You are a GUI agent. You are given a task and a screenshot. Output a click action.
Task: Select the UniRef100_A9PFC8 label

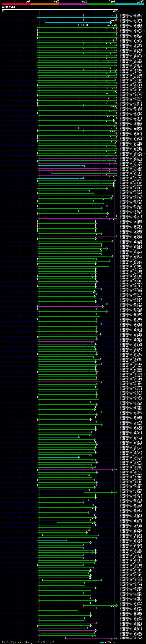[x=131, y=77]
